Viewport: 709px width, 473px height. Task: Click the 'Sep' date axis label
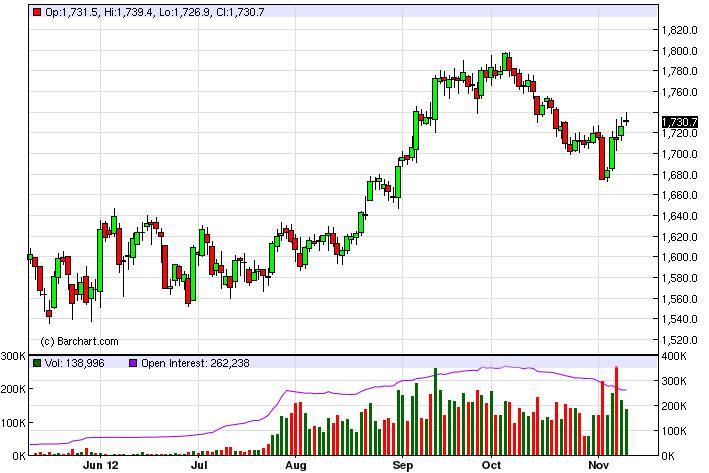click(402, 465)
